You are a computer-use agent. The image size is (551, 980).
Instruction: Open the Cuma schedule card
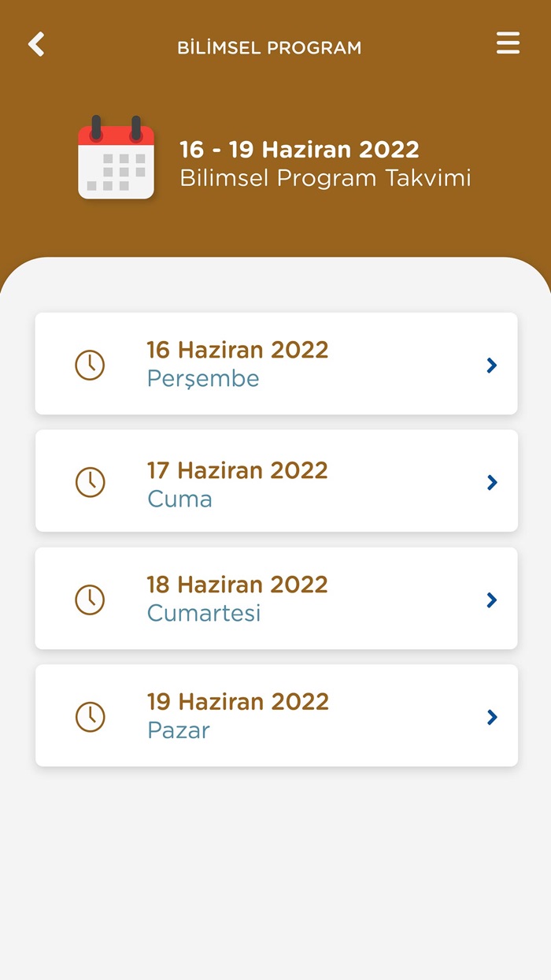tap(275, 481)
